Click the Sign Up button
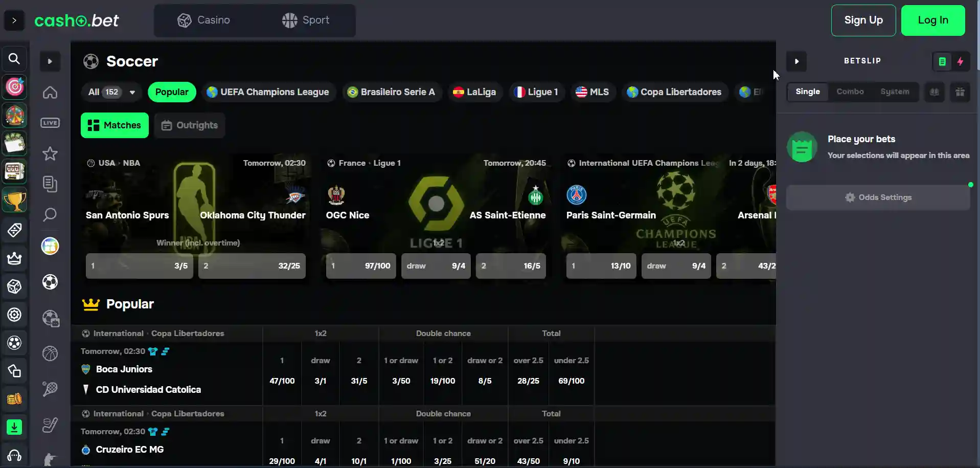 click(x=863, y=20)
